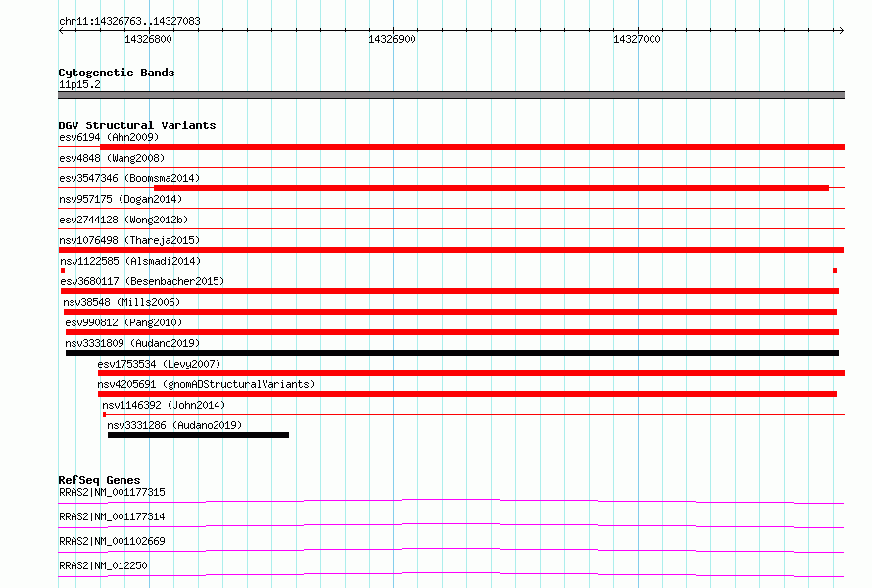
Task: Click the 14326900 ruler position
Action: click(392, 39)
